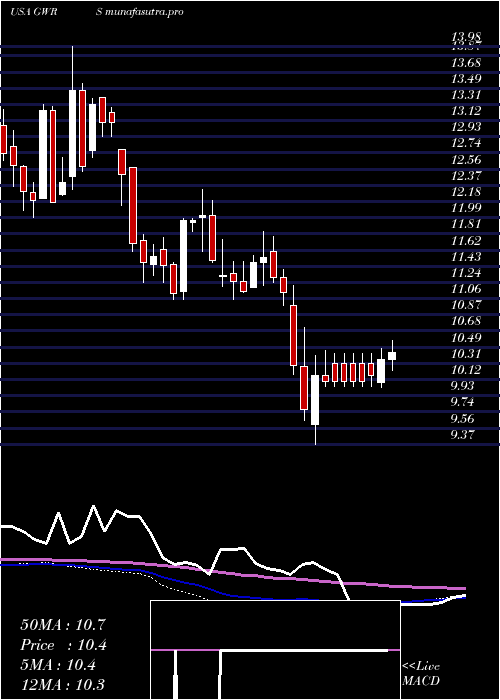Click the 12.93 price axis label
This screenshot has height=700, width=500.
(466, 127)
